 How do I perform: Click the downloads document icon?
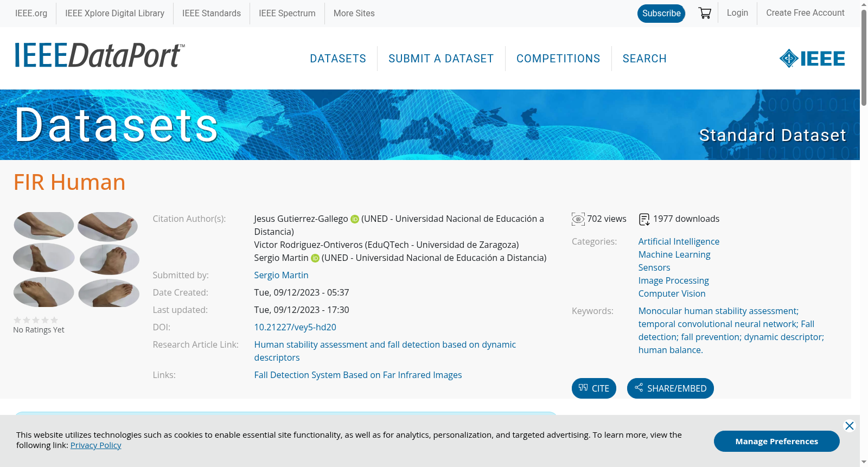click(644, 219)
